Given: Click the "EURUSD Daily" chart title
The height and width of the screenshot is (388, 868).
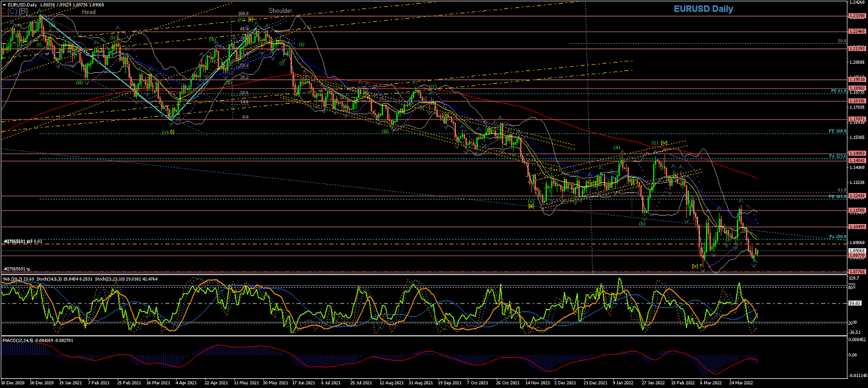Looking at the screenshot, I should [x=703, y=9].
